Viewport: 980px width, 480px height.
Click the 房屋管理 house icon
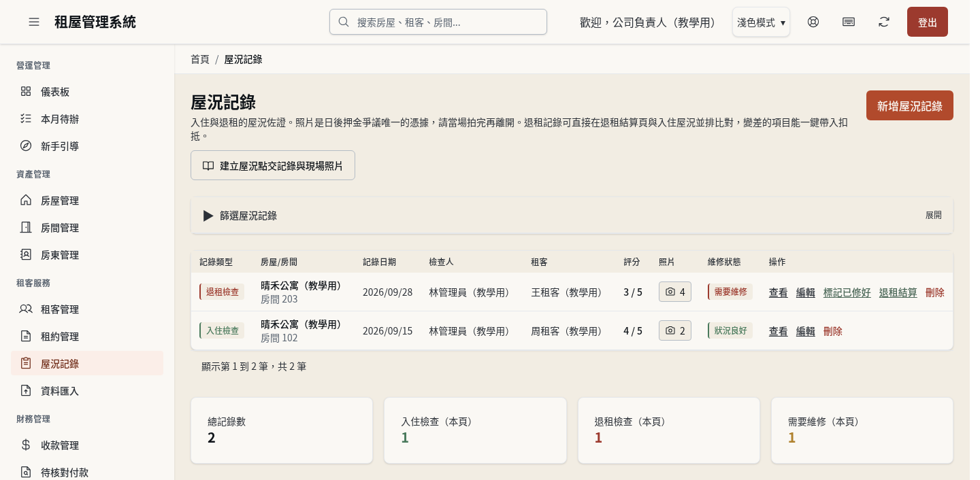point(26,200)
